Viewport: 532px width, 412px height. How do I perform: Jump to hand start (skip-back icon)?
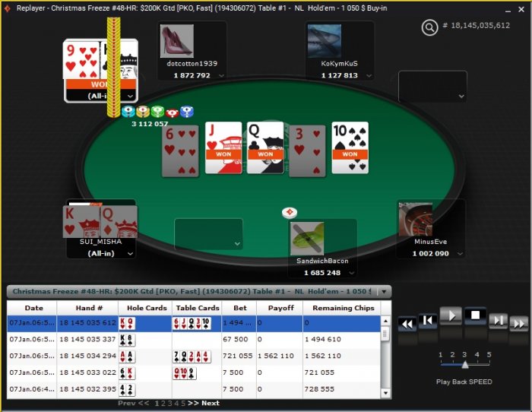pyautogui.click(x=427, y=320)
